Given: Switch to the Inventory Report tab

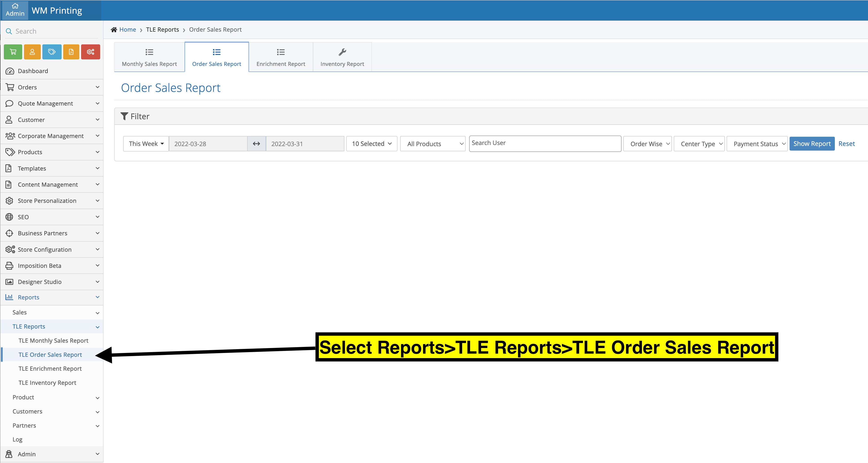Looking at the screenshot, I should 342,57.
